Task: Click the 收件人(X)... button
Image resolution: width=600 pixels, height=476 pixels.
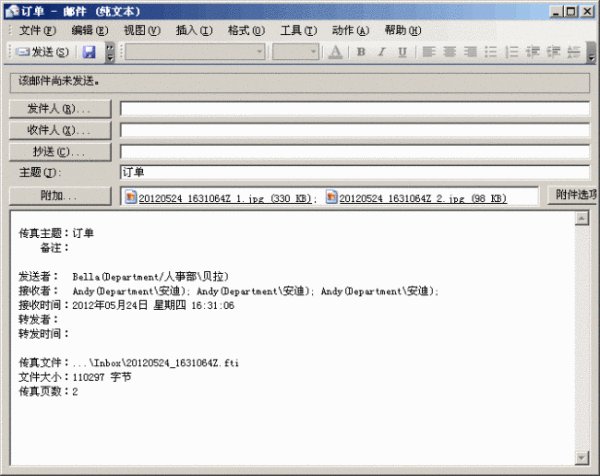Action: tap(60, 130)
